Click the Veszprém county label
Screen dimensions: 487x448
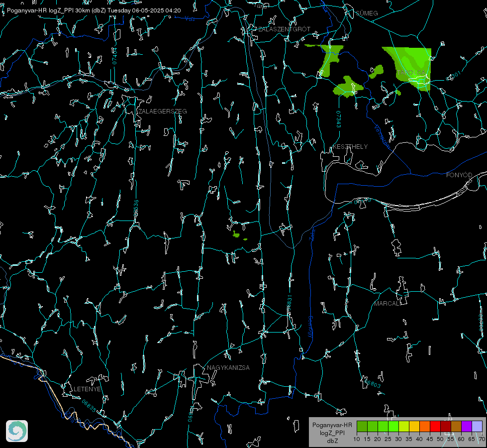(x=383, y=136)
